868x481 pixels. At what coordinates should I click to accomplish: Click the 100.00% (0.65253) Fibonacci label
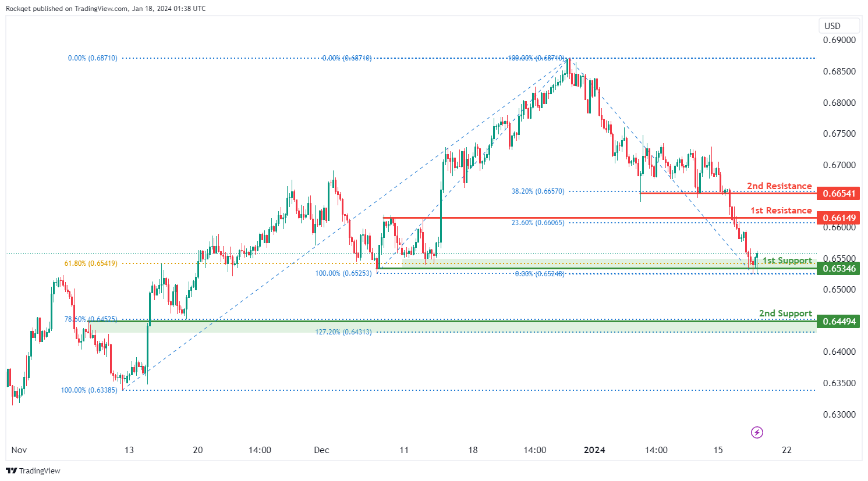(343, 273)
